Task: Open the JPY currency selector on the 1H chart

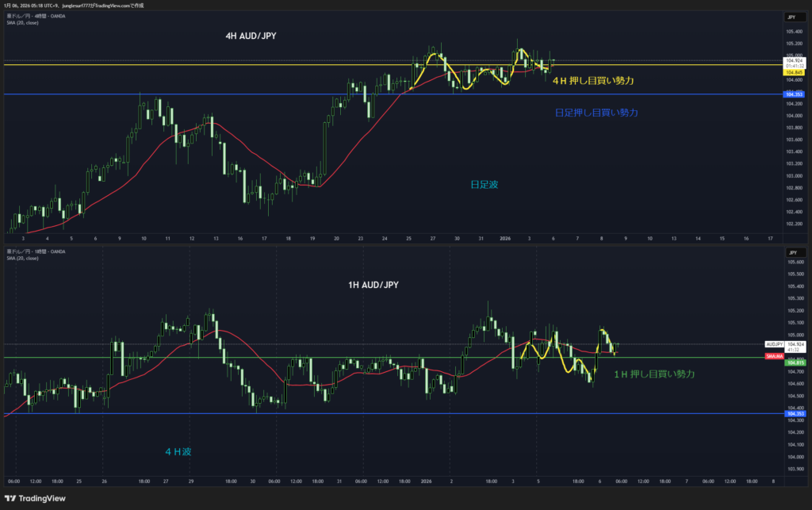Action: coord(791,251)
